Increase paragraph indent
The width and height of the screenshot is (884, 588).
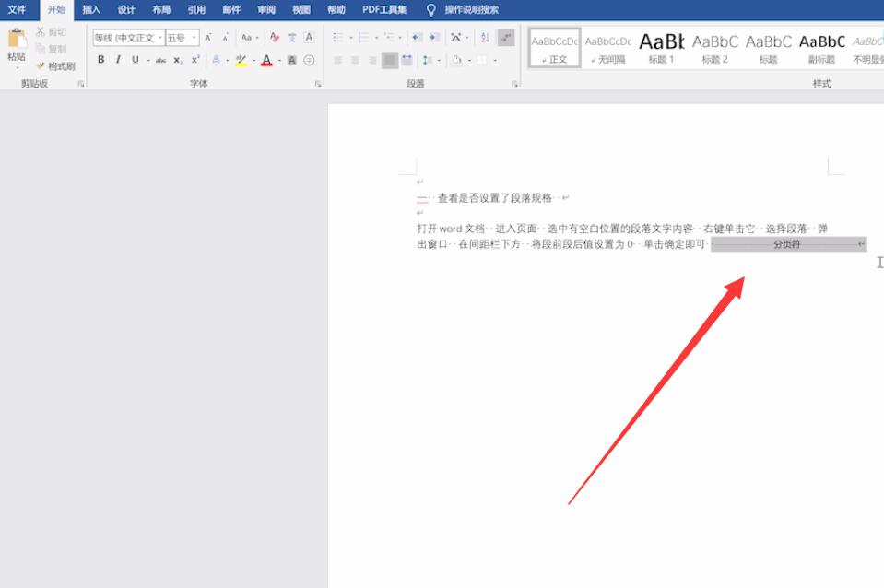coord(434,38)
